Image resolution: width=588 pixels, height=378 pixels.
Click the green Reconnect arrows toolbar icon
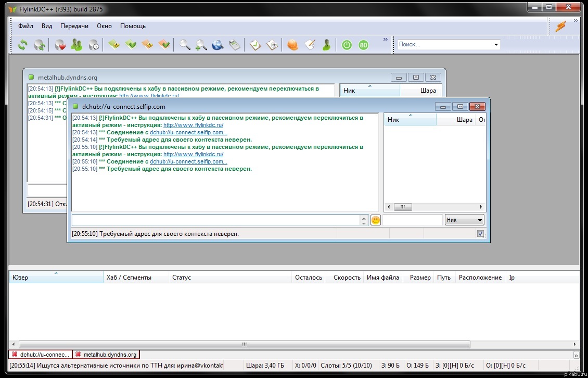22,45
